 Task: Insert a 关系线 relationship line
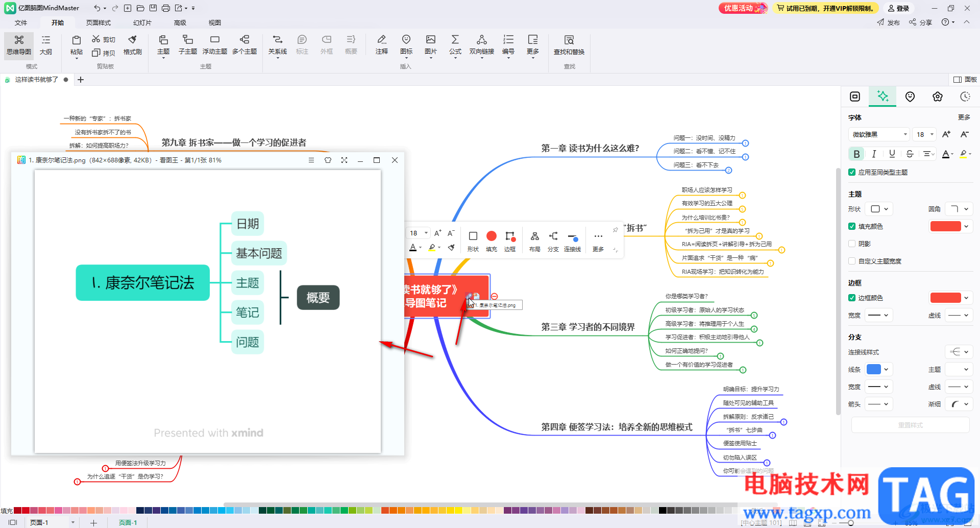coord(278,45)
